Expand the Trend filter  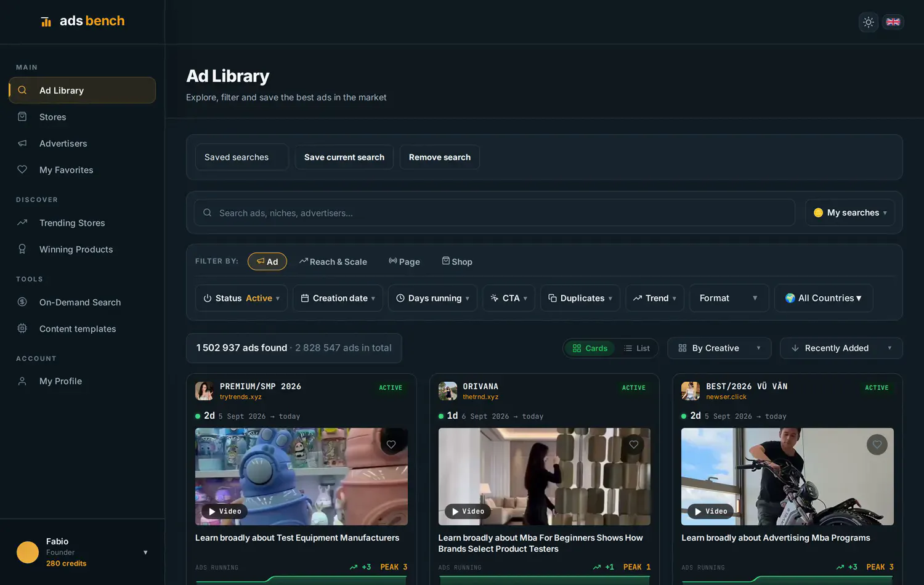(655, 298)
